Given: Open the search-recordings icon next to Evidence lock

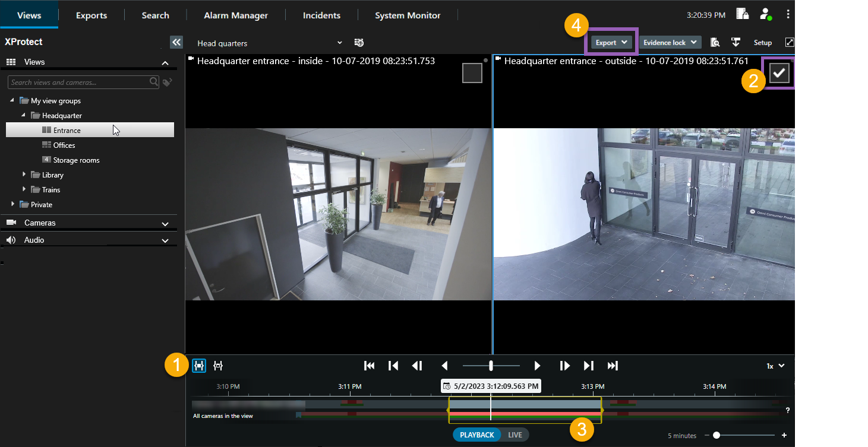Looking at the screenshot, I should click(715, 42).
